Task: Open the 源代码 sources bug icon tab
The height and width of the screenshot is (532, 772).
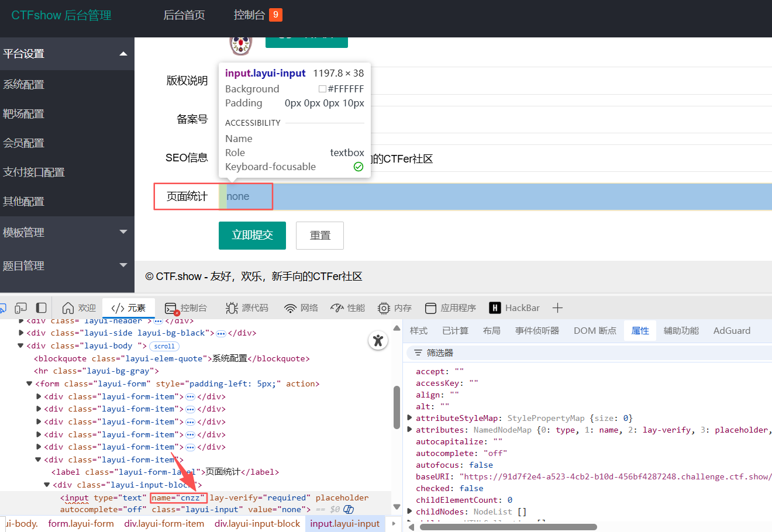Action: click(247, 308)
